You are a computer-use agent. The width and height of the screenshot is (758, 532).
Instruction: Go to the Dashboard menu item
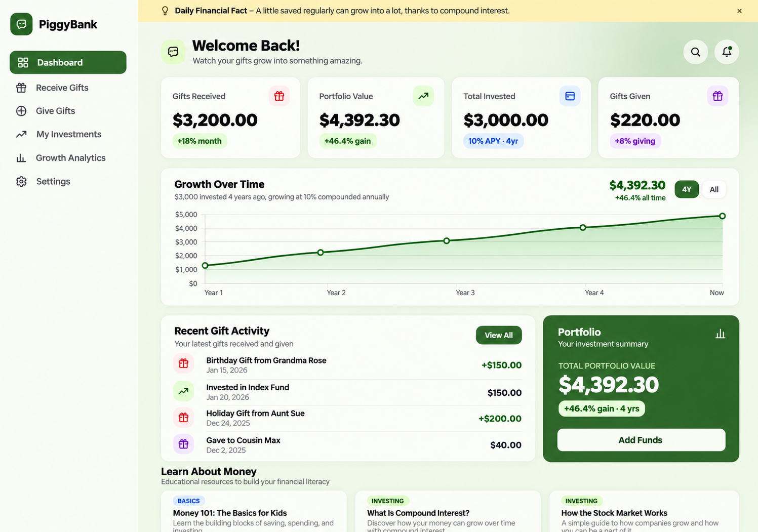68,62
